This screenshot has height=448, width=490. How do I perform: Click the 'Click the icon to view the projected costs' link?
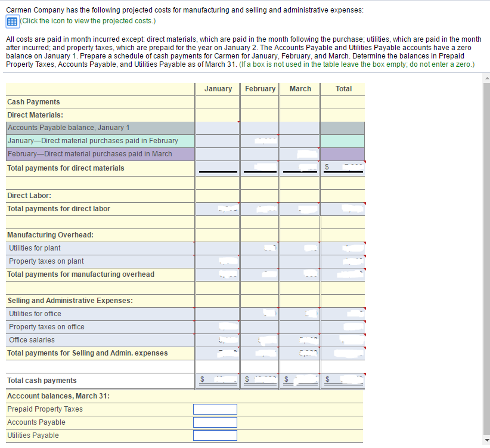[88, 21]
